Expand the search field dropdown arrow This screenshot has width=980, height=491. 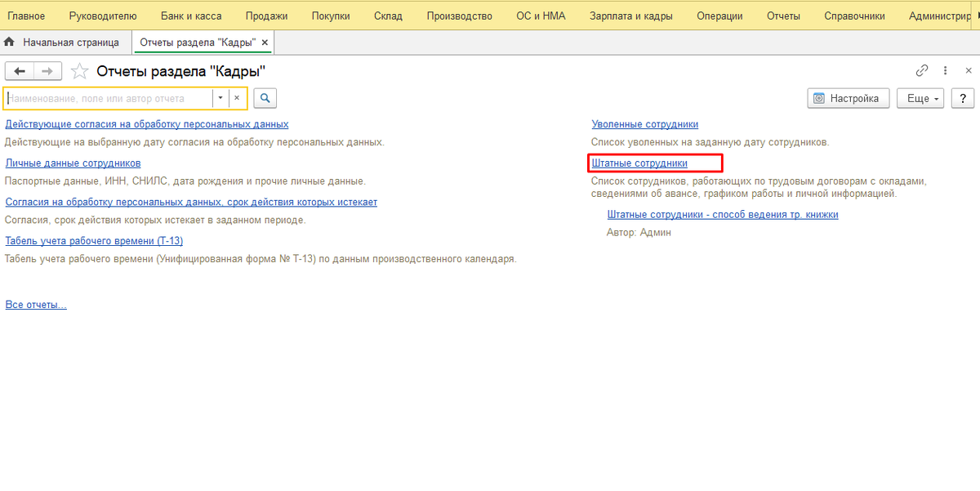[x=220, y=98]
